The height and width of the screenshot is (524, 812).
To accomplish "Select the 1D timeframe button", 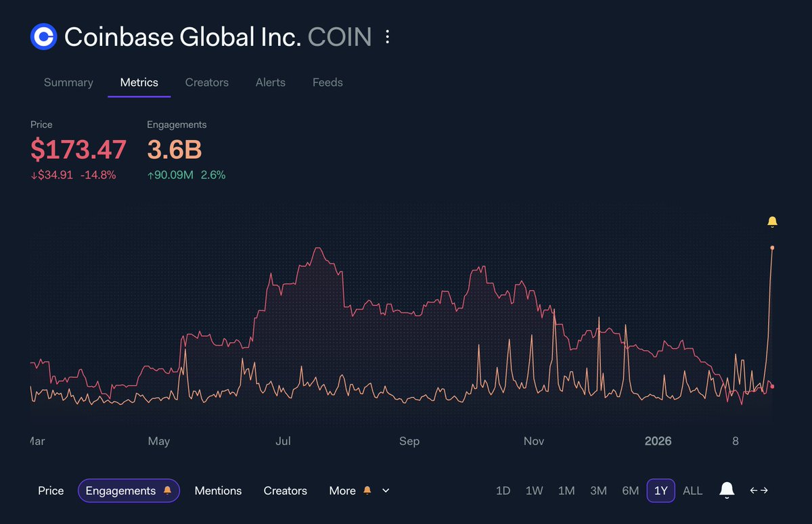I will tap(503, 490).
